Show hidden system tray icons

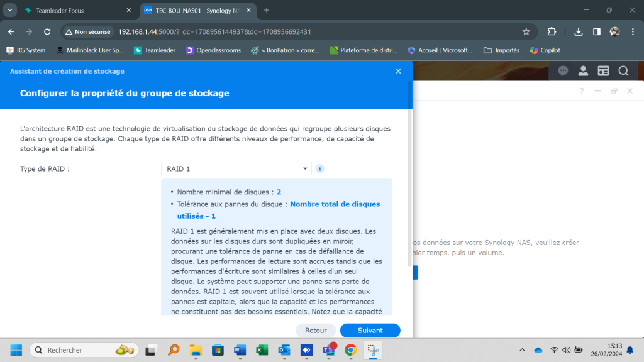coord(522,350)
